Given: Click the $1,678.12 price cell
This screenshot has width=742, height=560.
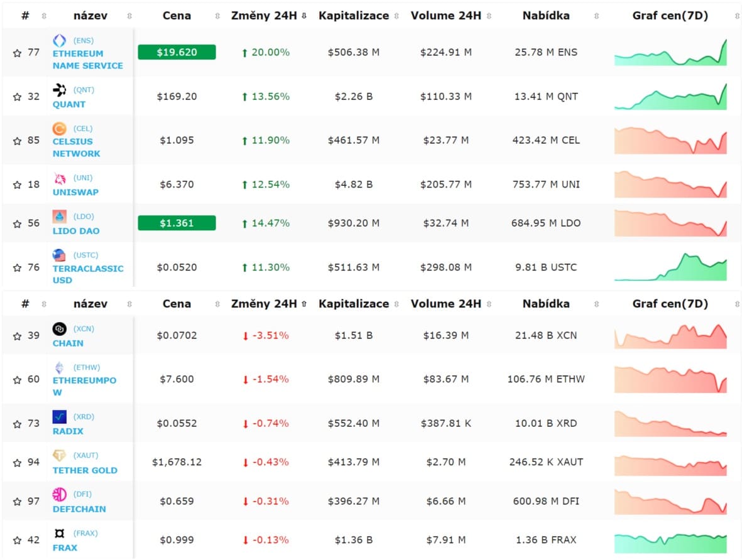Looking at the screenshot, I should tap(177, 462).
